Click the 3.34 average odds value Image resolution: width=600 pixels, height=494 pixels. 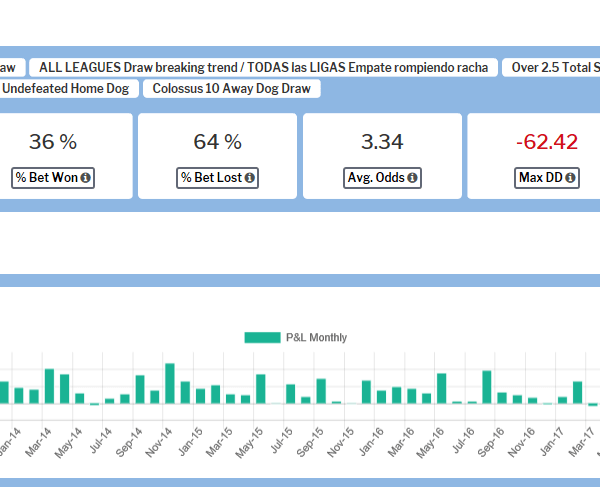[382, 142]
